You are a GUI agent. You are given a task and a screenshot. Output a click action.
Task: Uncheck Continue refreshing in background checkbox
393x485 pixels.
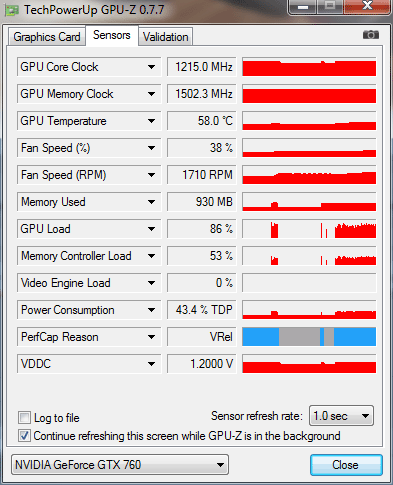click(24, 436)
